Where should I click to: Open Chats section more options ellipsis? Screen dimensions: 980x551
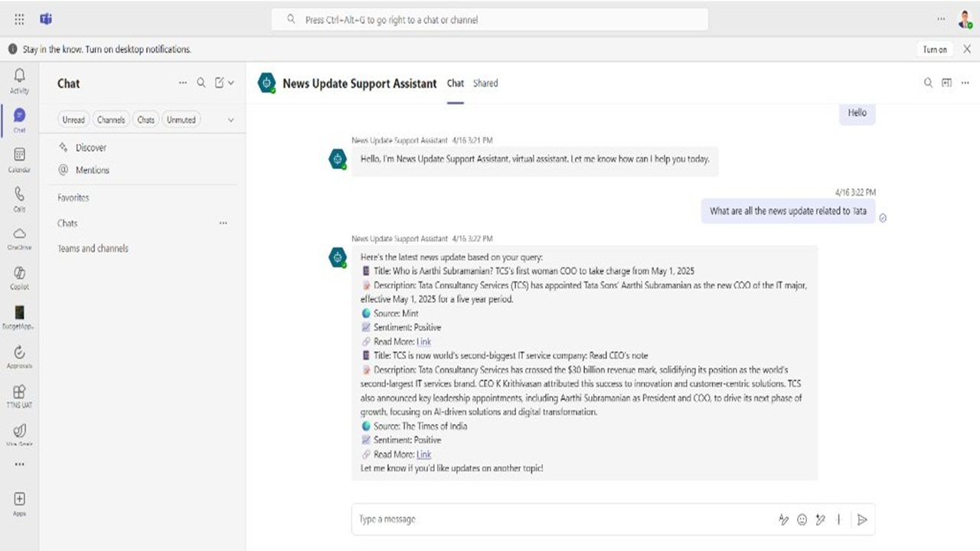click(223, 223)
